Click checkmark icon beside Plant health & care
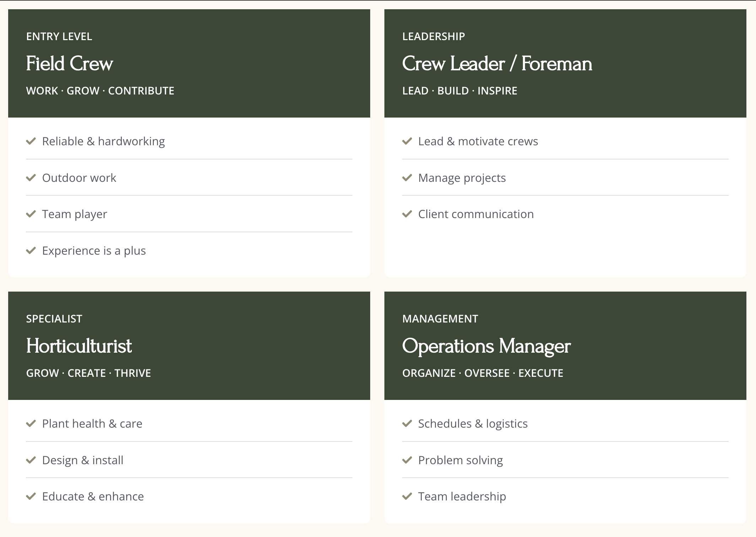 point(31,424)
